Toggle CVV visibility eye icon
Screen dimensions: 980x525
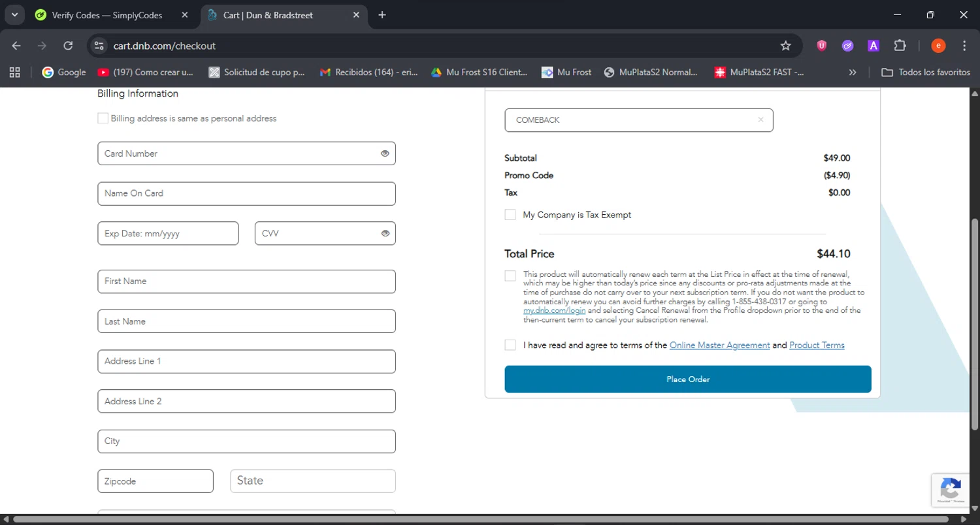(x=385, y=233)
